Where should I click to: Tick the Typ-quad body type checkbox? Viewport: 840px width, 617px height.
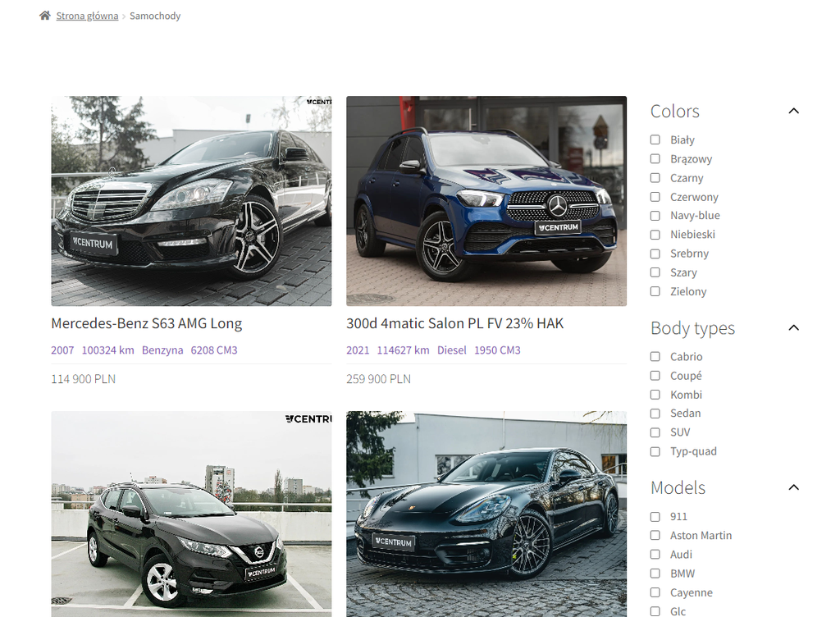click(x=655, y=451)
